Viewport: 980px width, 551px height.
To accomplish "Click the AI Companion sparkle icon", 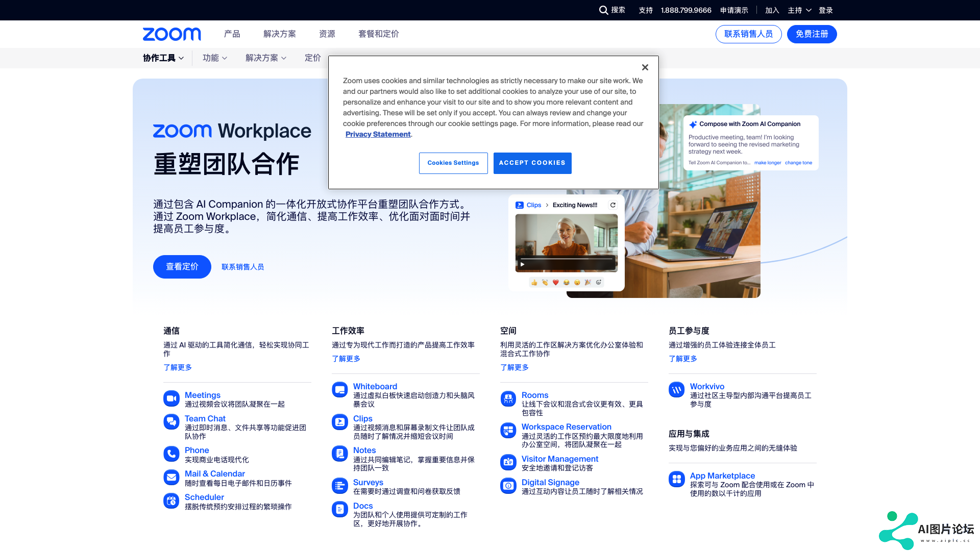I will tap(693, 124).
